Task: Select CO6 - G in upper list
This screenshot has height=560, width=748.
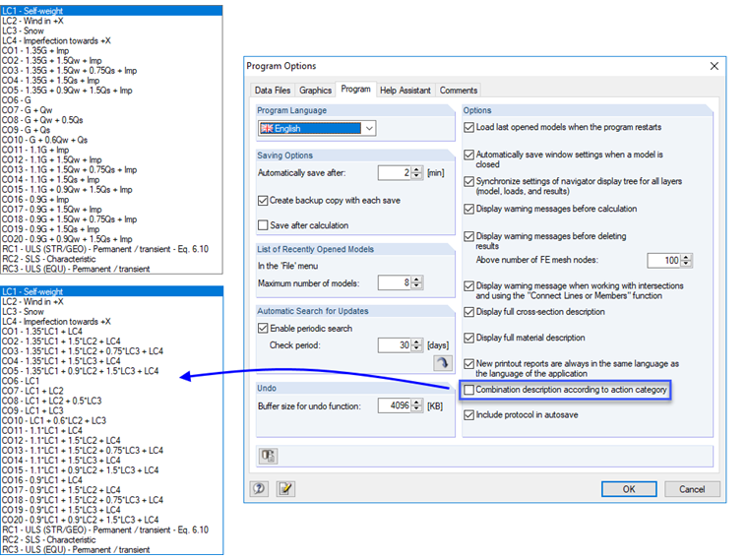Action: [x=111, y=100]
